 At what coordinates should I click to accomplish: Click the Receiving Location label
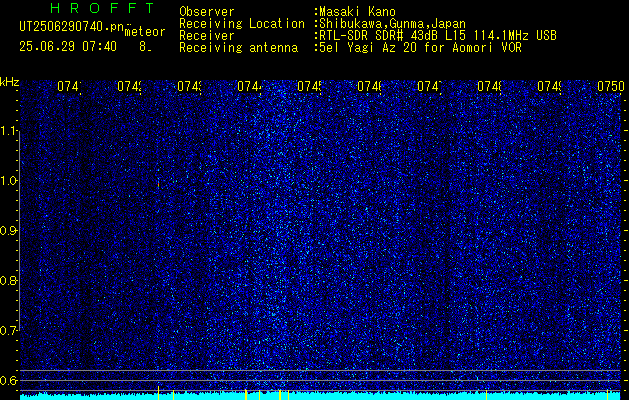[x=242, y=24]
